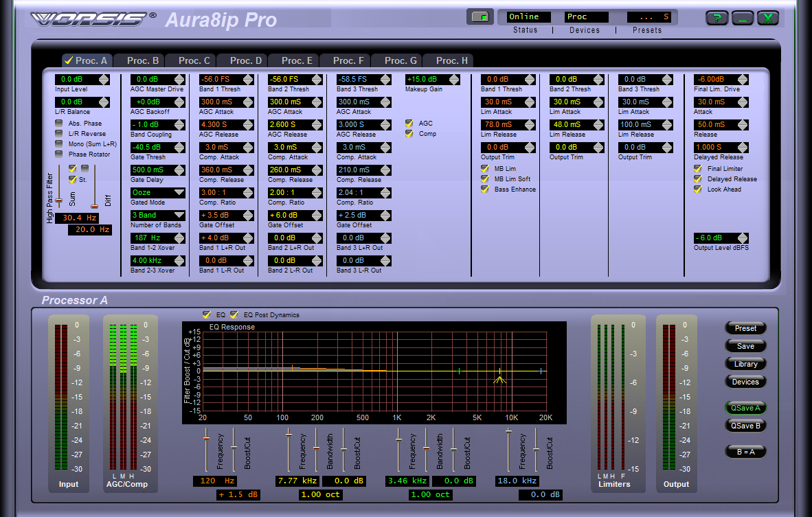
Task: Expand the Number of Bands dropdown
Action: [179, 216]
